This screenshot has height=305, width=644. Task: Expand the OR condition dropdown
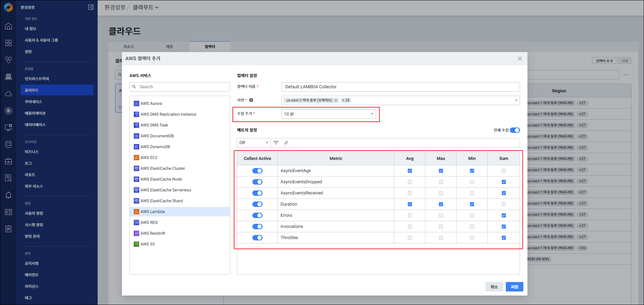tap(254, 143)
